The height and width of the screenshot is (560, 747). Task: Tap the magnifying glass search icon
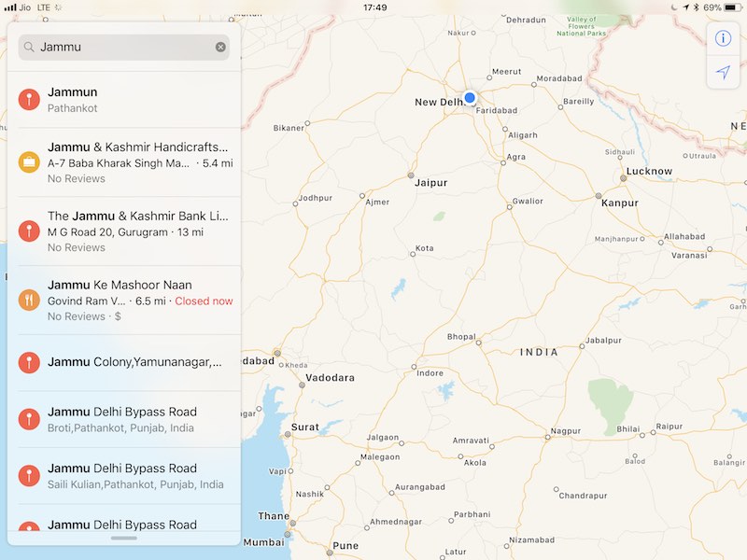pos(29,47)
